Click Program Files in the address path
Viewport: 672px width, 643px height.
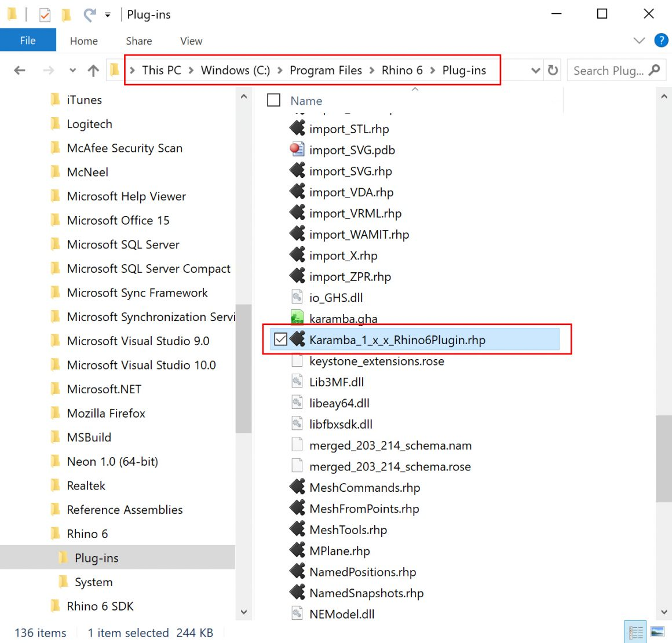click(326, 70)
